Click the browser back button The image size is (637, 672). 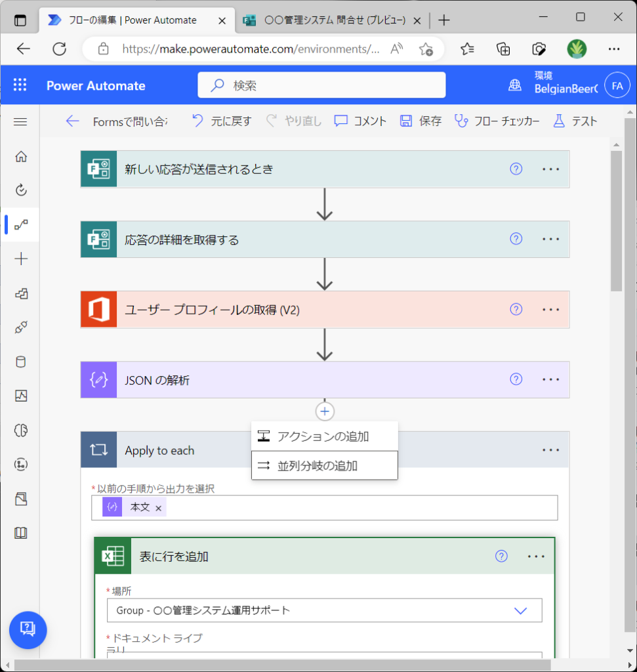[x=24, y=49]
